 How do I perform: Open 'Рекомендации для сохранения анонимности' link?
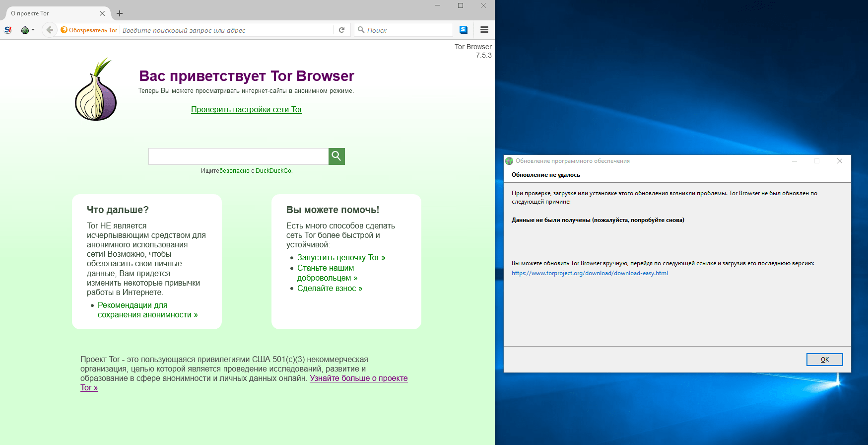(147, 310)
